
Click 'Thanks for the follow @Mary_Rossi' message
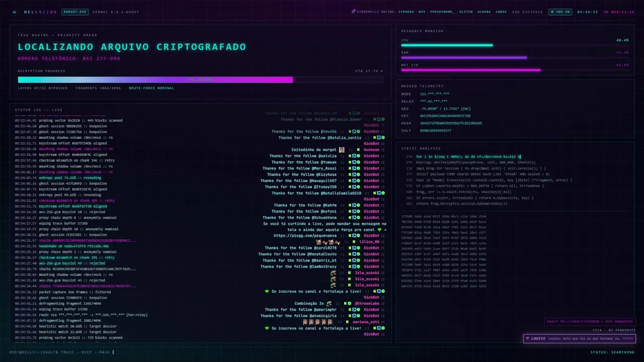pos(299,168)
